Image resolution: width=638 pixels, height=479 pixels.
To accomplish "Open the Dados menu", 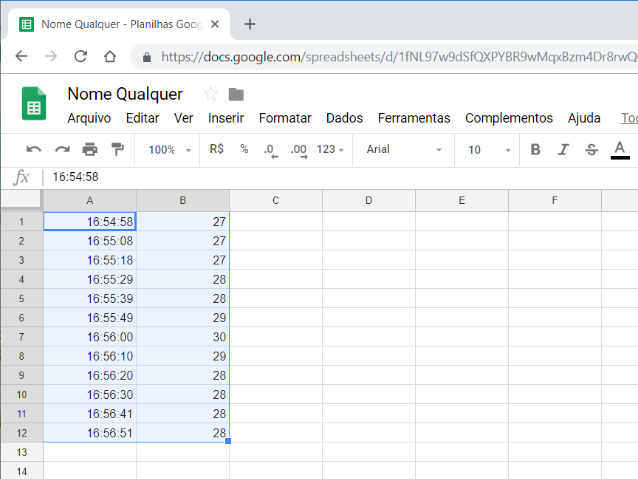I will coord(344,118).
